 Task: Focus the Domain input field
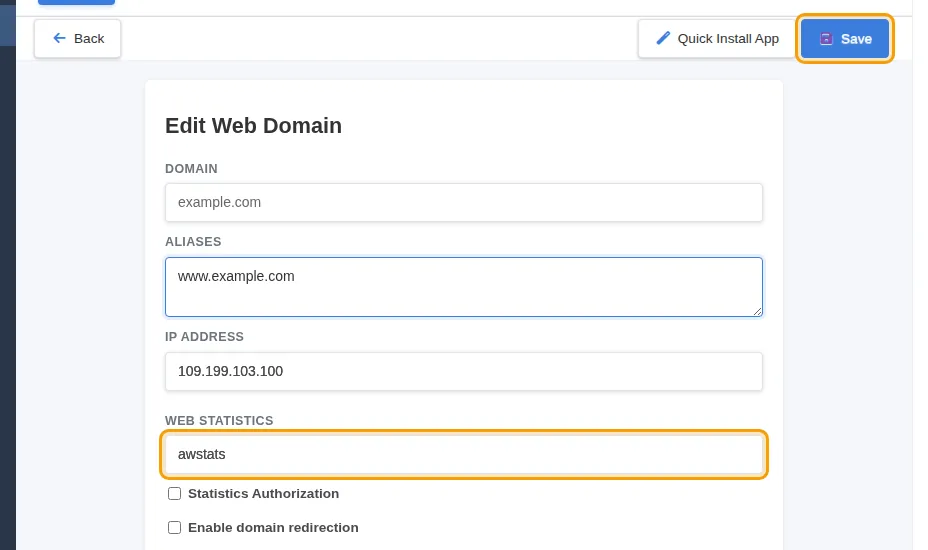[463, 202]
